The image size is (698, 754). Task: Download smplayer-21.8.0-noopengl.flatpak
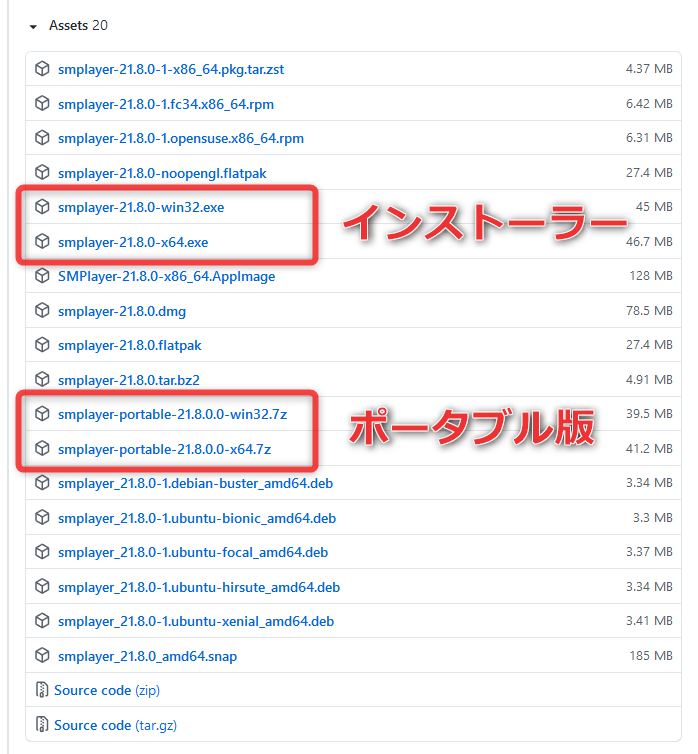(x=162, y=173)
